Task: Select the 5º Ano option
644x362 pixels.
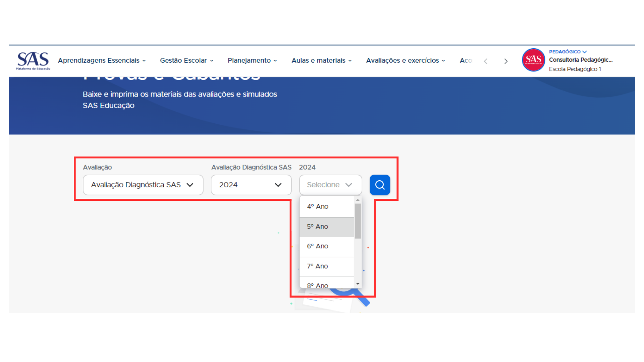Action: 327,227
